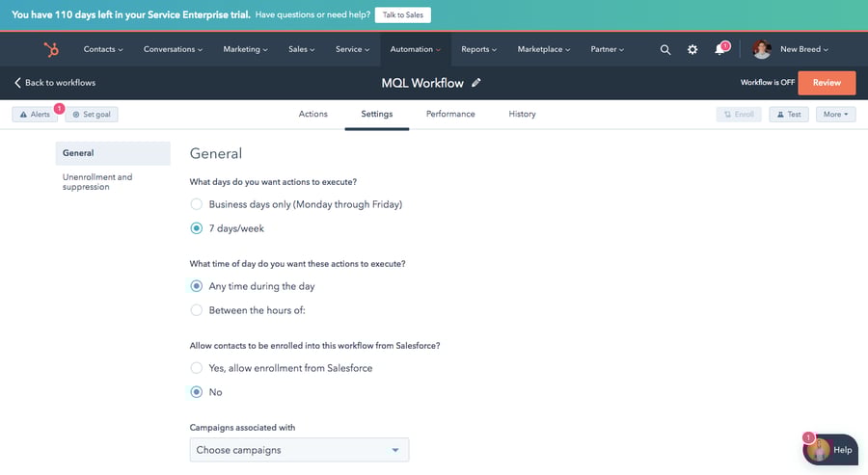This screenshot has width=868, height=475.
Task: Expand the Marketplace menu
Action: [x=544, y=49]
